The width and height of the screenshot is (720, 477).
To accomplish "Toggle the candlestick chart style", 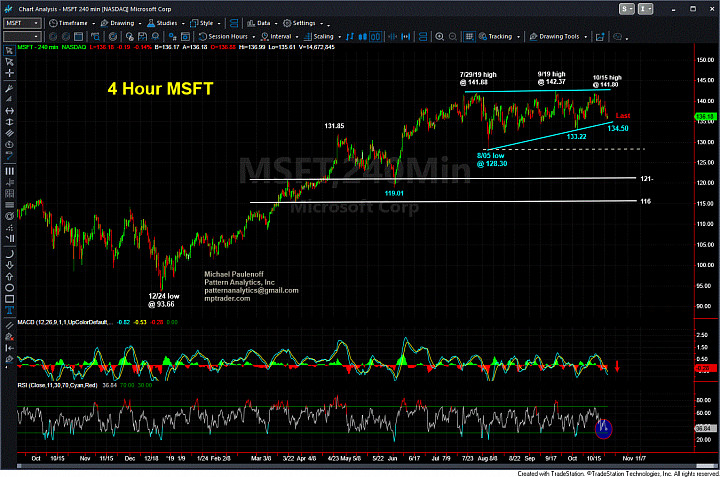I will [363, 37].
